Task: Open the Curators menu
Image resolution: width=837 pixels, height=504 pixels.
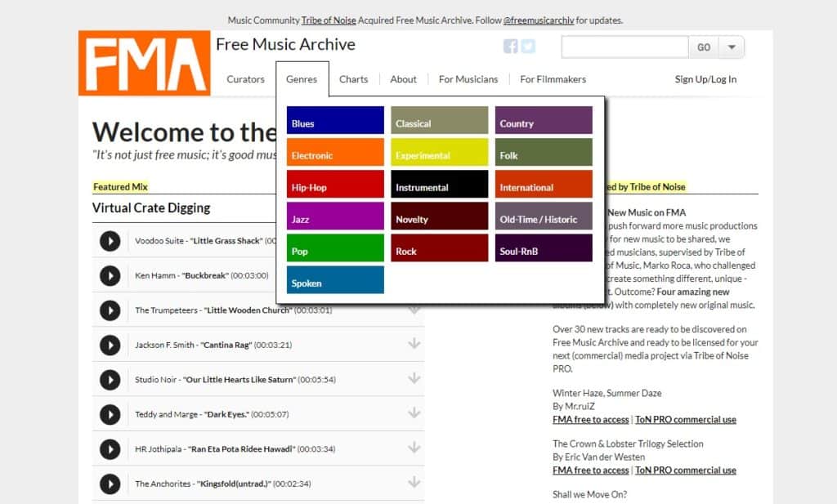Action: pos(245,79)
